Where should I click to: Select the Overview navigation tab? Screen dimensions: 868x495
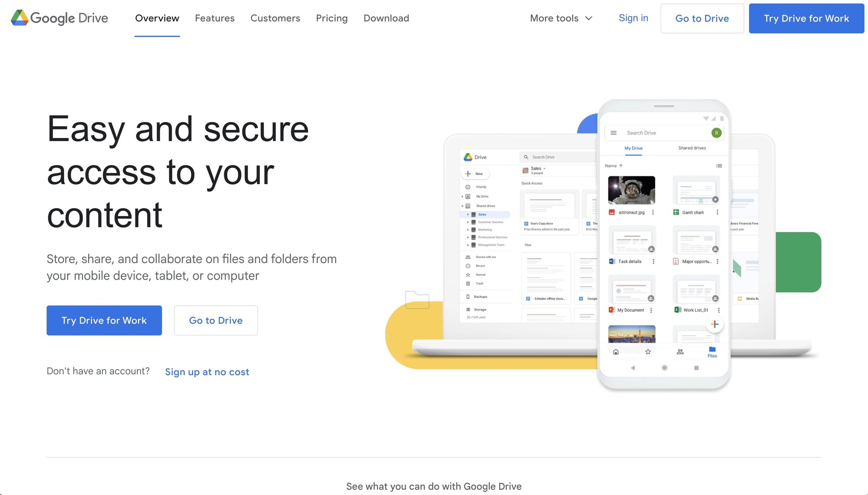coord(157,18)
